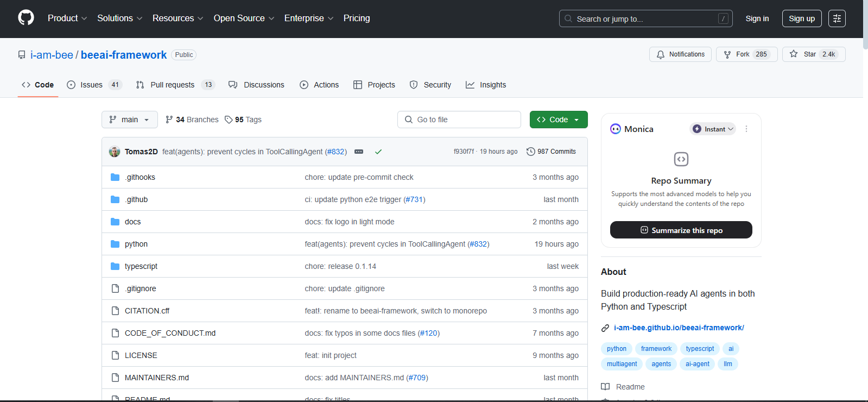
Task: Select the ai-agent topic tag
Action: click(698, 364)
